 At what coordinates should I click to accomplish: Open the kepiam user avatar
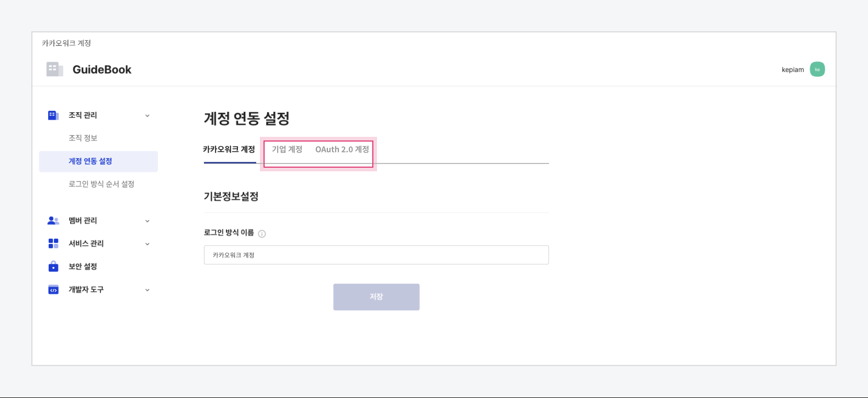[817, 69]
